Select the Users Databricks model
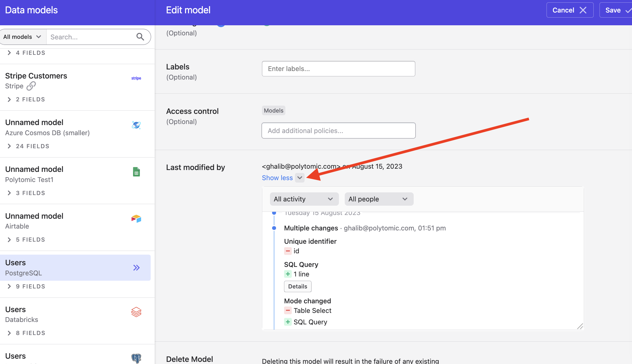The width and height of the screenshot is (632, 364). [x=67, y=314]
